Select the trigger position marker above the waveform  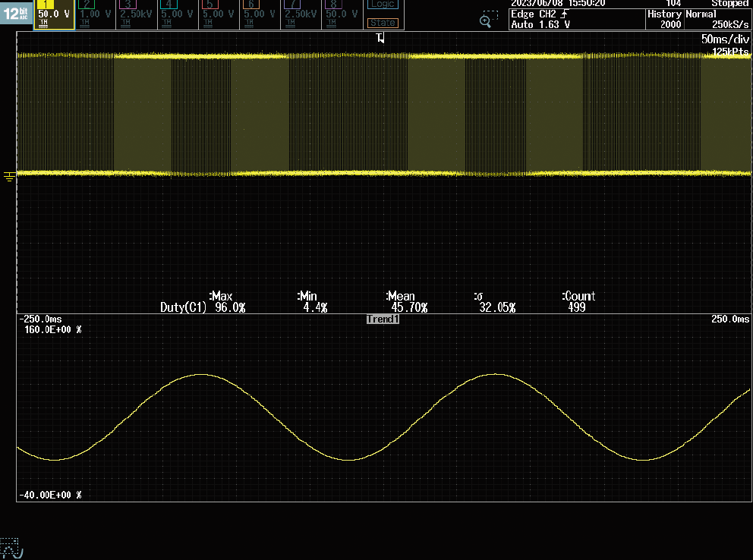pos(380,37)
